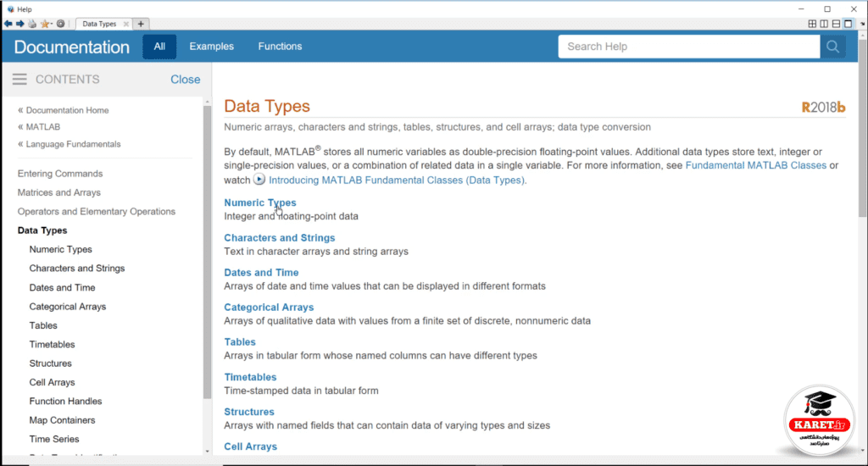Select the Data Types browser tab
The image size is (868, 466).
click(x=99, y=24)
